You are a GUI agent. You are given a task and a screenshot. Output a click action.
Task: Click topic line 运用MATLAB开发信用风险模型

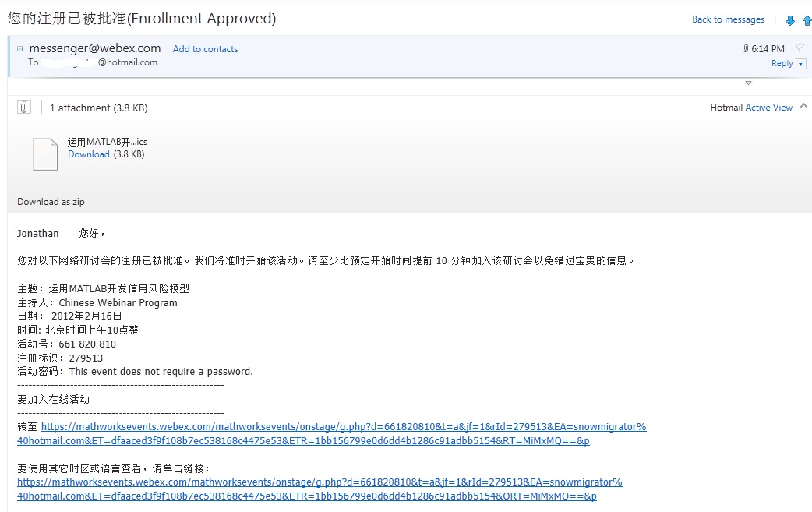click(118, 289)
